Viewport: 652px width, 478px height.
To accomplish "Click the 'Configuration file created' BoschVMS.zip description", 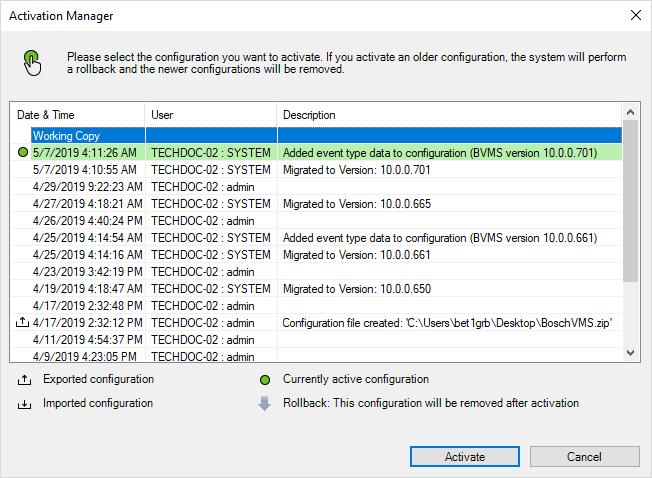I will 447,323.
